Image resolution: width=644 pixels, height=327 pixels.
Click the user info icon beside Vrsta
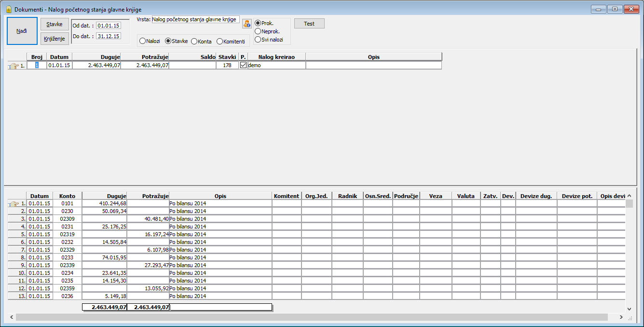[247, 24]
